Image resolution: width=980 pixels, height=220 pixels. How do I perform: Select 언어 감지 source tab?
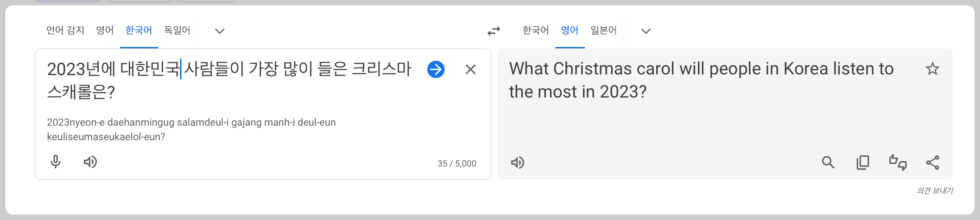tap(65, 30)
